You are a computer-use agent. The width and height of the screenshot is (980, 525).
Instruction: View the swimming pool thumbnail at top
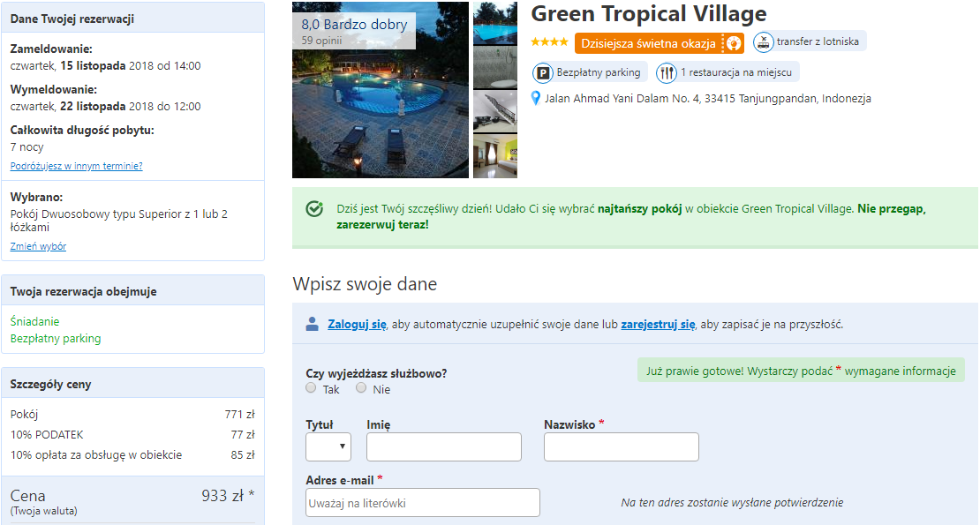495,23
